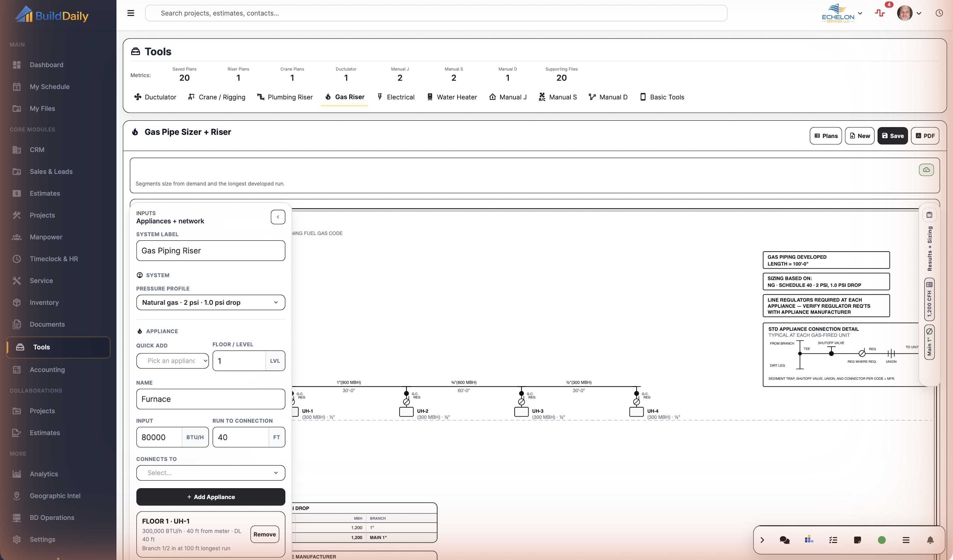Click the Add Appliance button
Viewport: 953px width, 560px height.
[211, 497]
